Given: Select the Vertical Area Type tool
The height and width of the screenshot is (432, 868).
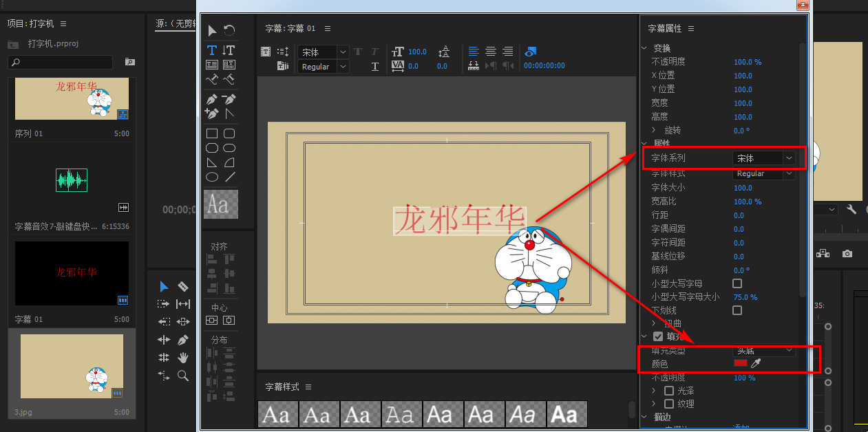Looking at the screenshot, I should (x=229, y=65).
